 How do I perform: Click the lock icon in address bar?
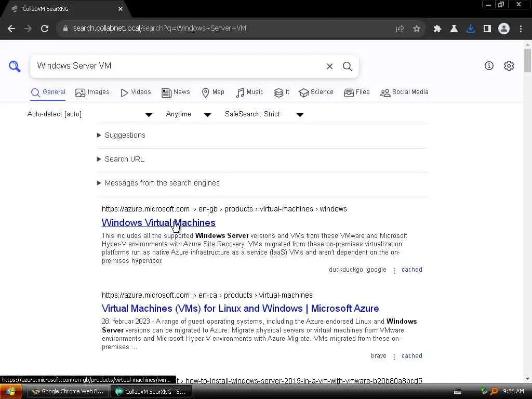pos(65,29)
